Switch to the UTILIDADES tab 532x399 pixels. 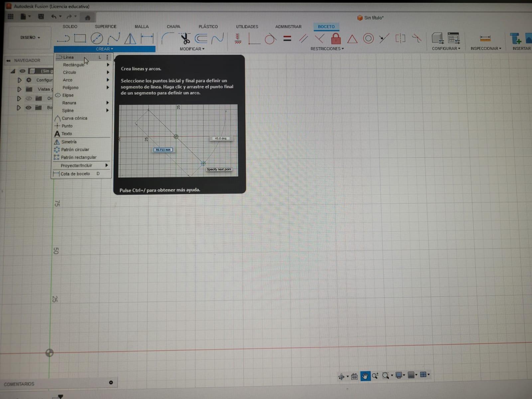coord(247,27)
